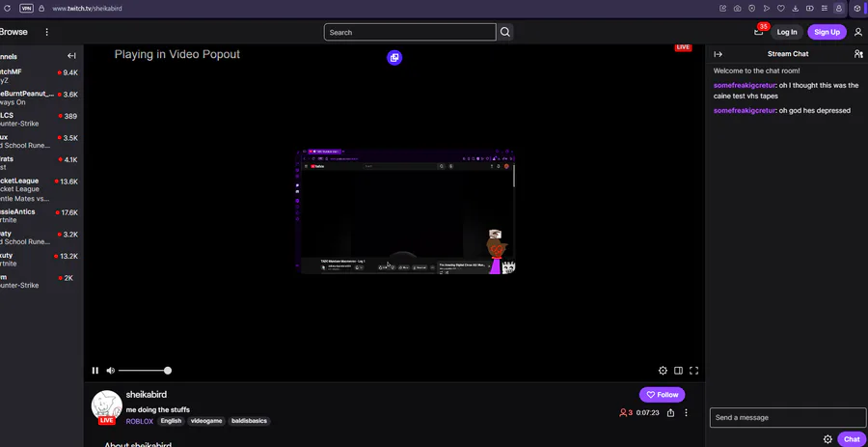
Task: Select the videogame tag
Action: pos(206,421)
